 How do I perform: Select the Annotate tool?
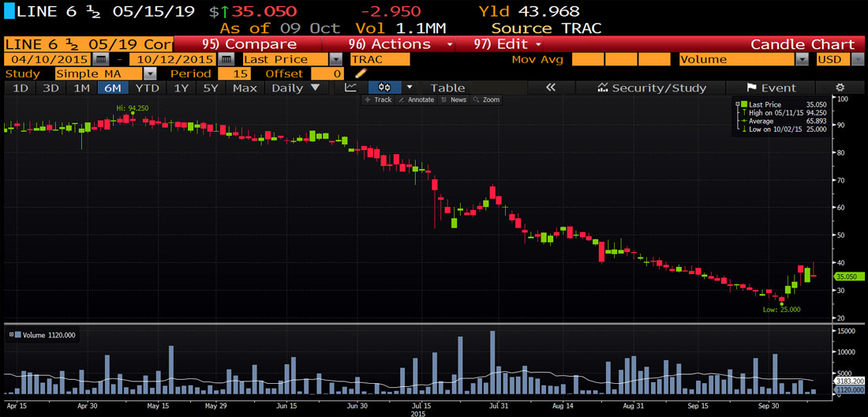click(x=415, y=100)
